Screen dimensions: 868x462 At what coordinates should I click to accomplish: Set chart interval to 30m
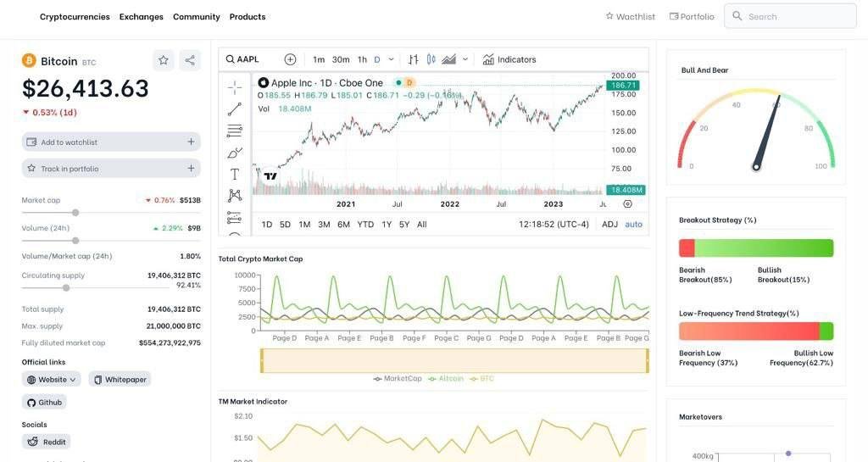pos(341,59)
